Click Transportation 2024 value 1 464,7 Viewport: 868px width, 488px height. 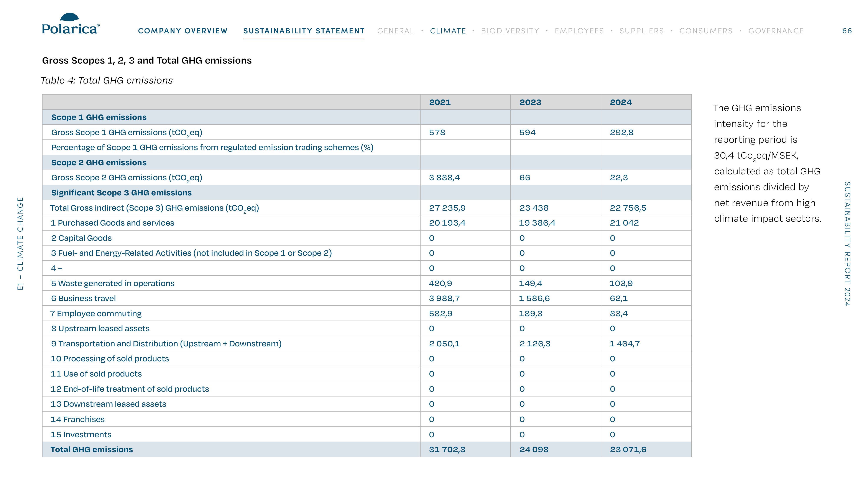click(x=625, y=344)
